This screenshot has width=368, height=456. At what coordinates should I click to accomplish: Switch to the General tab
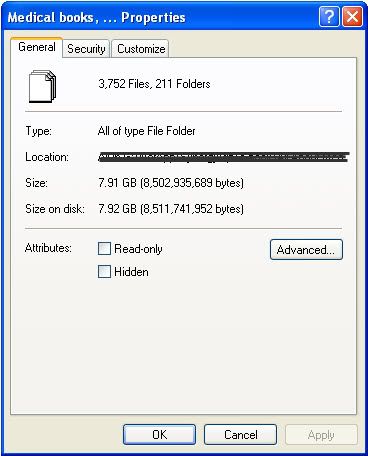pyautogui.click(x=37, y=47)
